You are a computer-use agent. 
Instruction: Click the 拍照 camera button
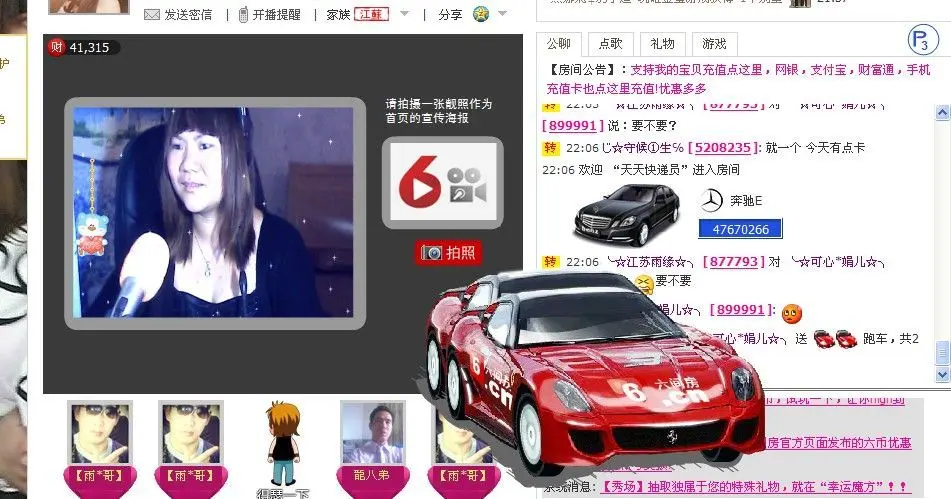[x=448, y=252]
